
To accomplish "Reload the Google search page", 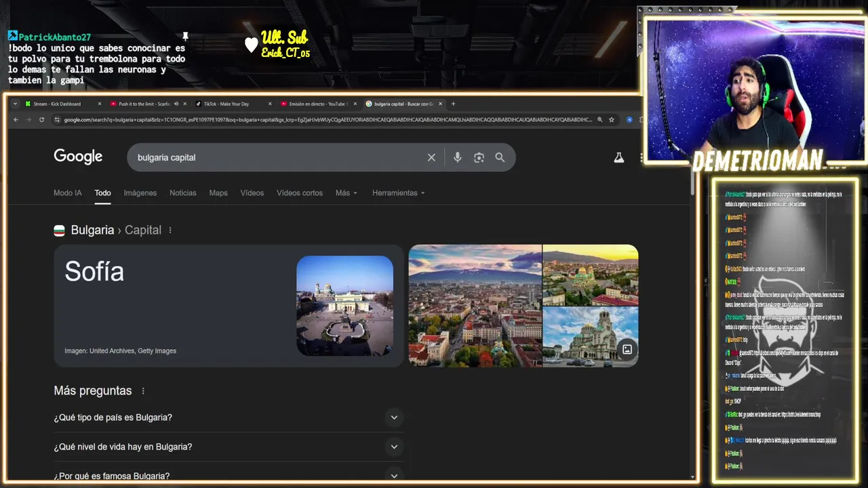I will coord(41,119).
